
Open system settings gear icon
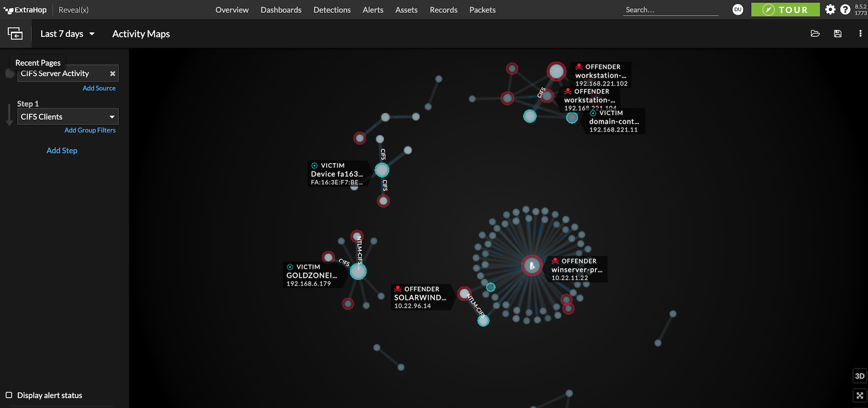coord(830,9)
